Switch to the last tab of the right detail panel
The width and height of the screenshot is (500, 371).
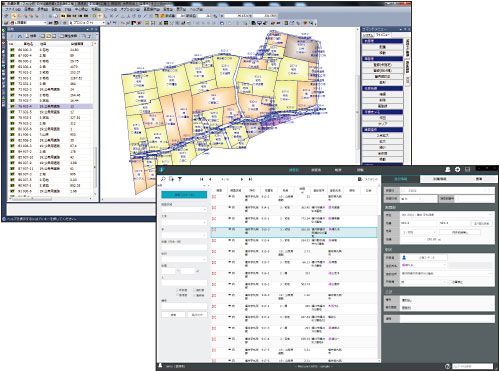point(479,179)
